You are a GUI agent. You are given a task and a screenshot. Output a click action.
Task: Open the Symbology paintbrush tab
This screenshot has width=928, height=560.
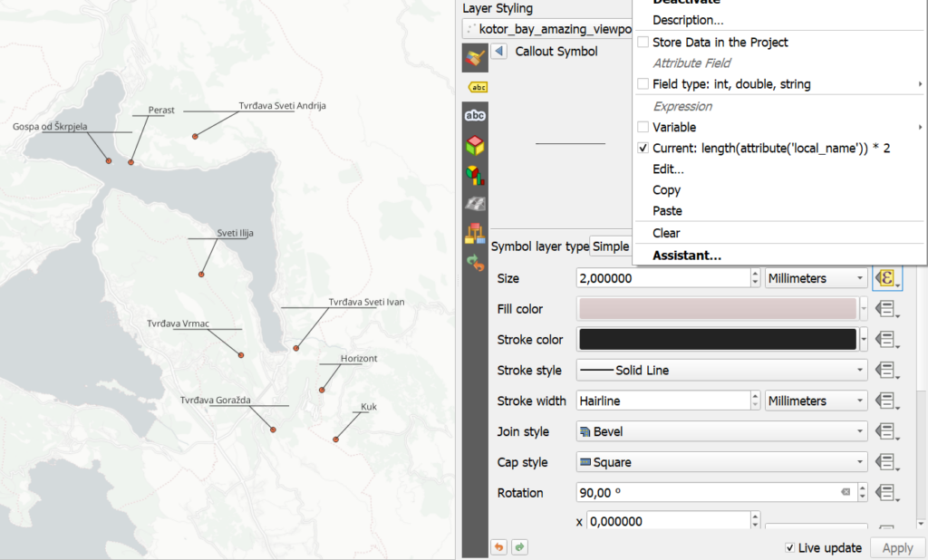pyautogui.click(x=475, y=58)
